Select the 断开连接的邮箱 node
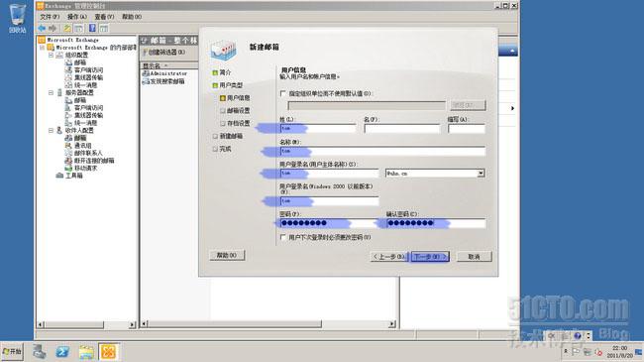This screenshot has height=362, width=644. pyautogui.click(x=94, y=161)
